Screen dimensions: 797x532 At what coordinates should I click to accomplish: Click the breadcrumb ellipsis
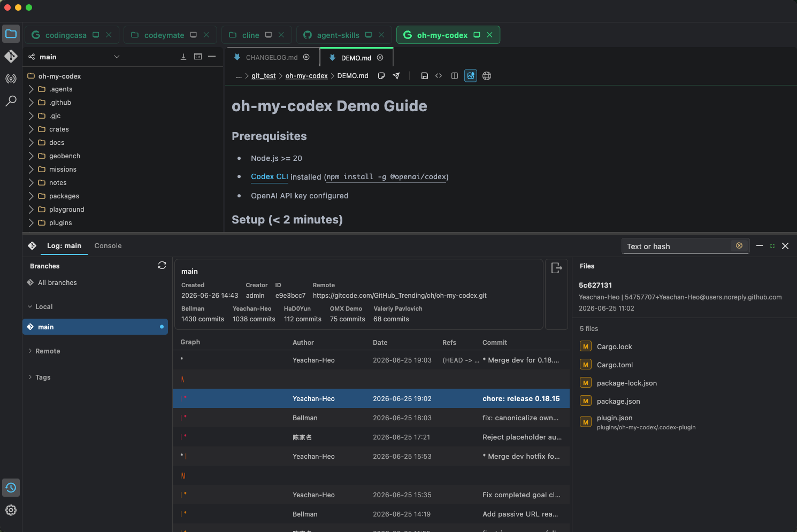(239, 76)
